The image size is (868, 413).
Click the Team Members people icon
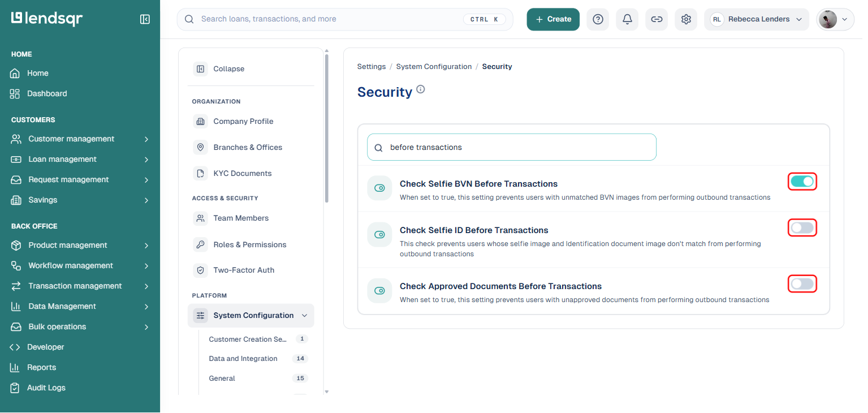tap(200, 218)
